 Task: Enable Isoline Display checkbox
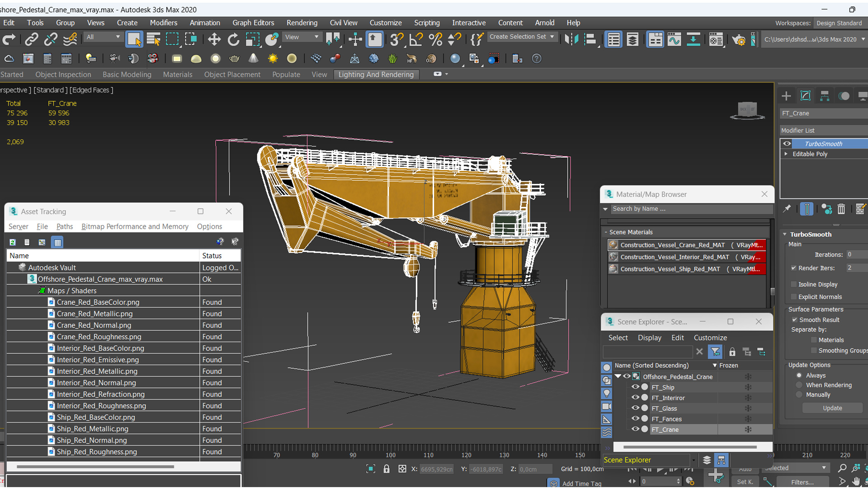pos(793,284)
